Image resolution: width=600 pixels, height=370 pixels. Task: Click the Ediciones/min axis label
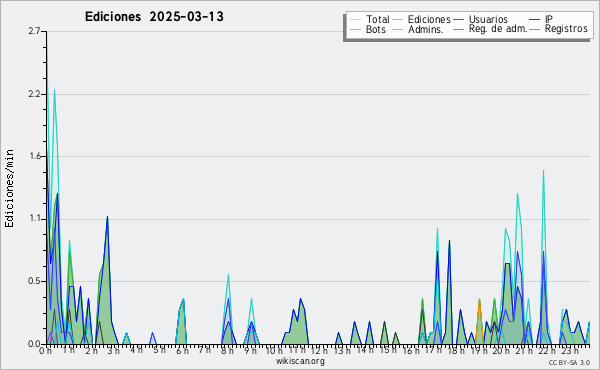9,188
